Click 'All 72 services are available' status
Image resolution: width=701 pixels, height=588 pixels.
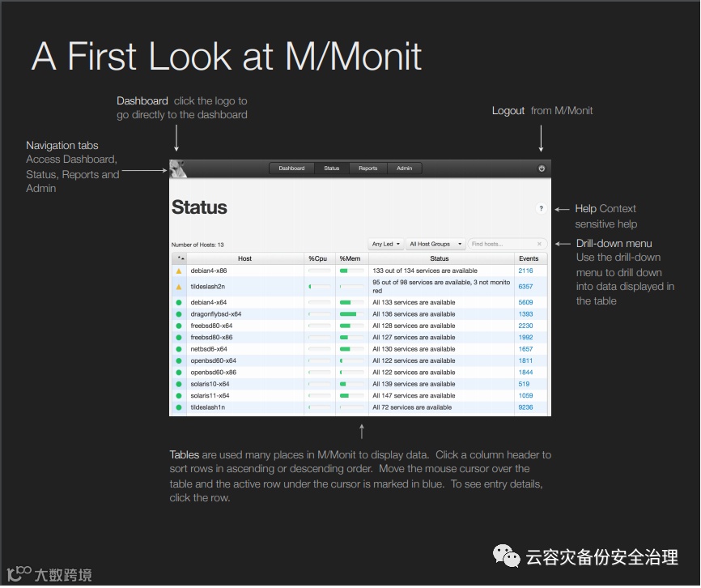412,407
